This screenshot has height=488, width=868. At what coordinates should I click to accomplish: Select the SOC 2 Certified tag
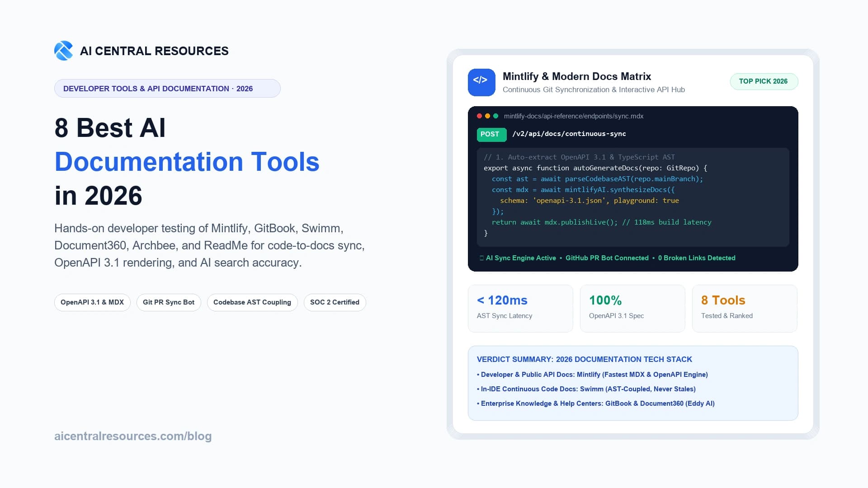point(335,302)
